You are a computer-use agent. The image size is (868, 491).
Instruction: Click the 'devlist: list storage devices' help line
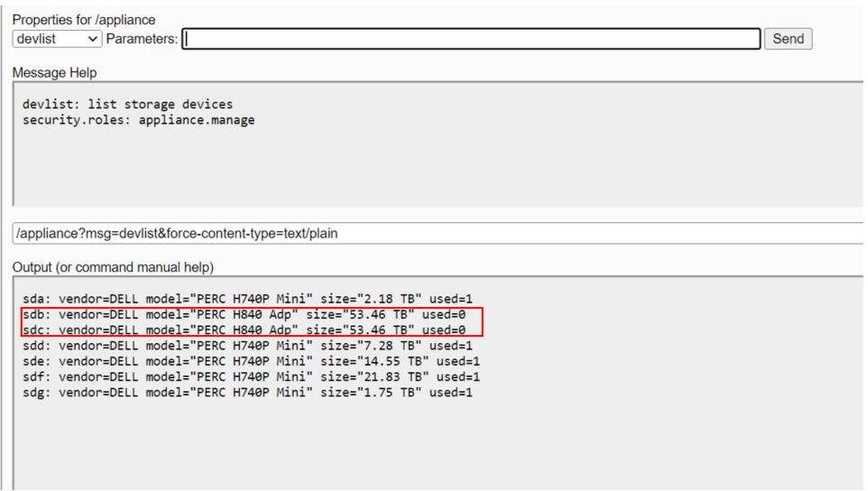click(x=127, y=104)
